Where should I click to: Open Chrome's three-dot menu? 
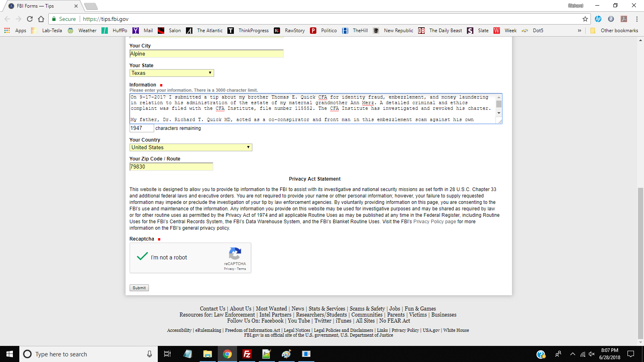point(637,19)
